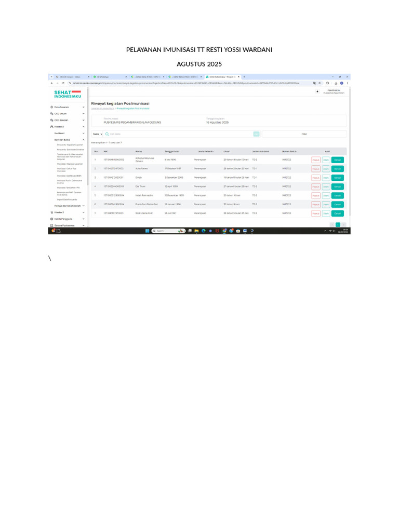
Task: Bookmark the page with the star icon
Action: point(320,83)
